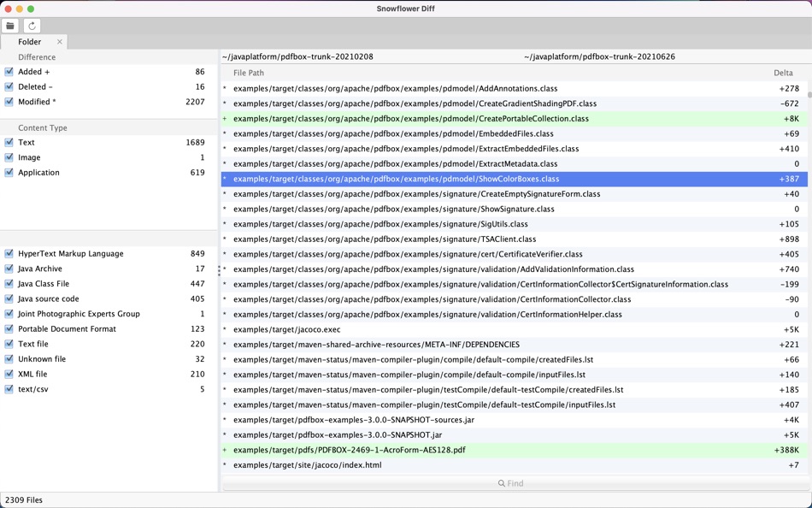This screenshot has width=812, height=508.
Task: Click the macOS green zoom window button
Action: coord(31,9)
